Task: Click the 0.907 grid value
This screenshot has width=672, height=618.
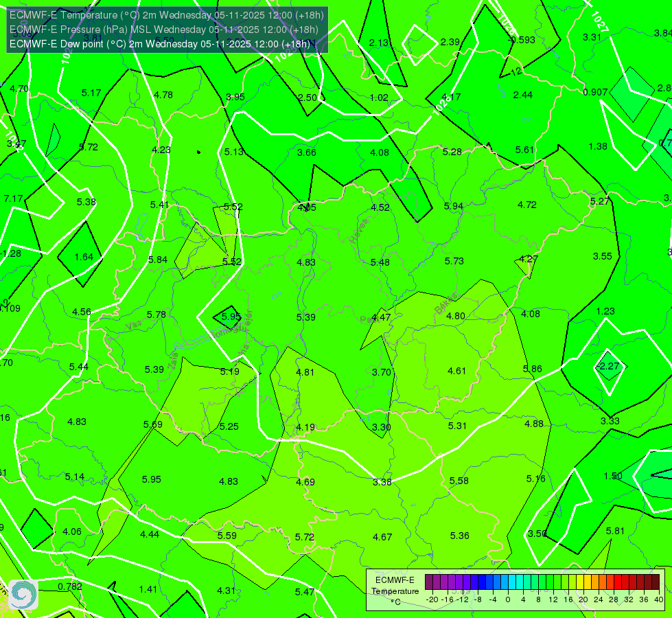Action: (595, 92)
